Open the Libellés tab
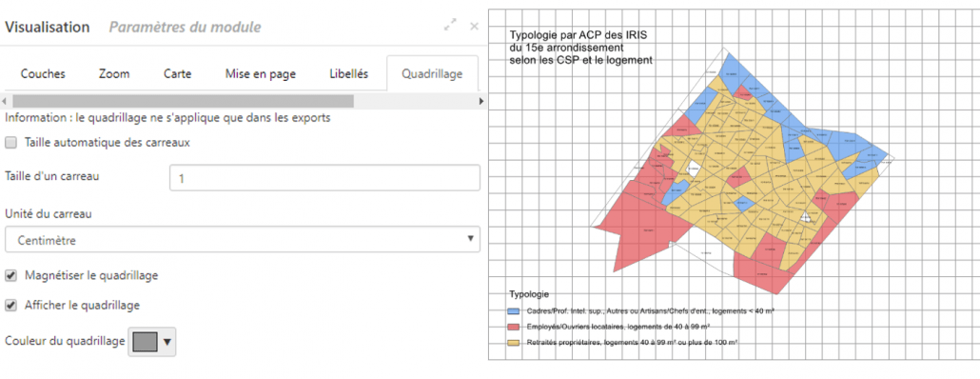The height and width of the screenshot is (379, 980). (349, 73)
